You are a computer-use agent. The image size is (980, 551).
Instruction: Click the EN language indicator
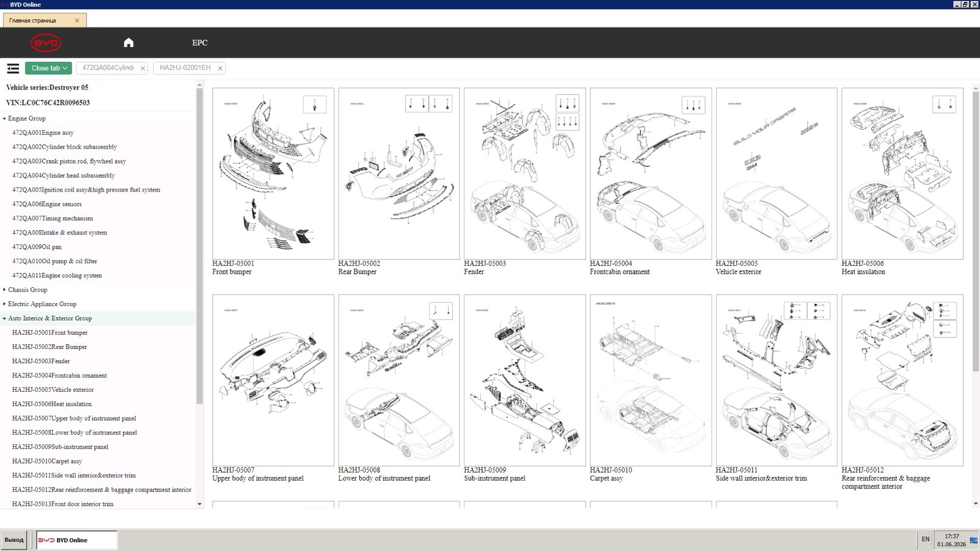pyautogui.click(x=925, y=539)
